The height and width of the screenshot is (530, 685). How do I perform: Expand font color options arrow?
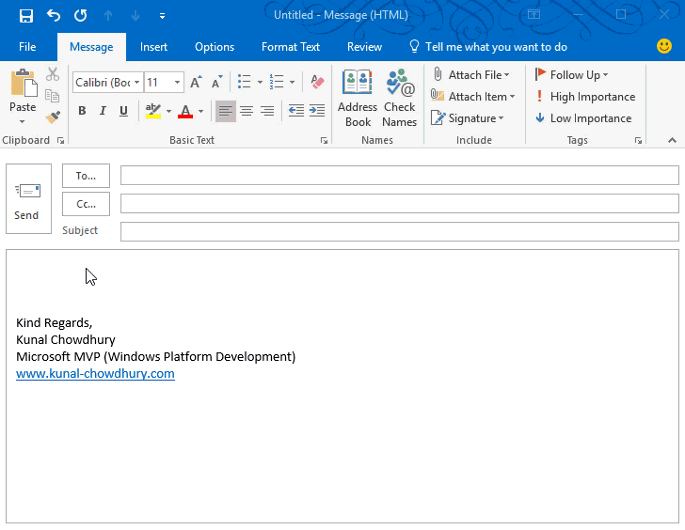(x=201, y=111)
